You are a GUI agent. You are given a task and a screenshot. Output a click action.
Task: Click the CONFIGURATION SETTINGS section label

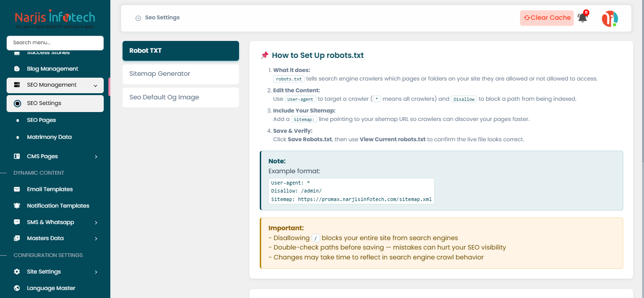[48, 255]
